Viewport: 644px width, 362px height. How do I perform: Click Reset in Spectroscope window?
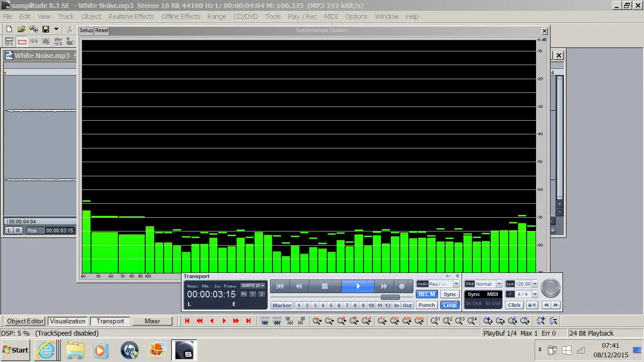tap(102, 30)
